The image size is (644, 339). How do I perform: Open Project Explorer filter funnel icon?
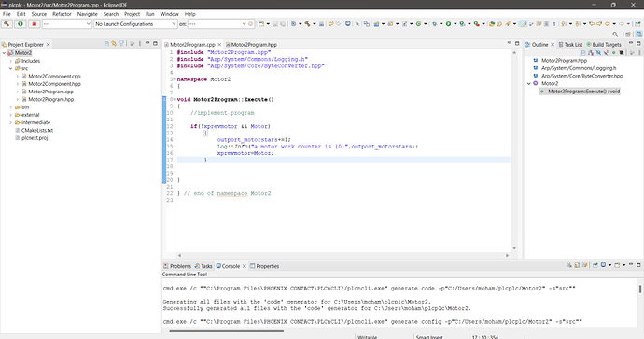point(121,44)
